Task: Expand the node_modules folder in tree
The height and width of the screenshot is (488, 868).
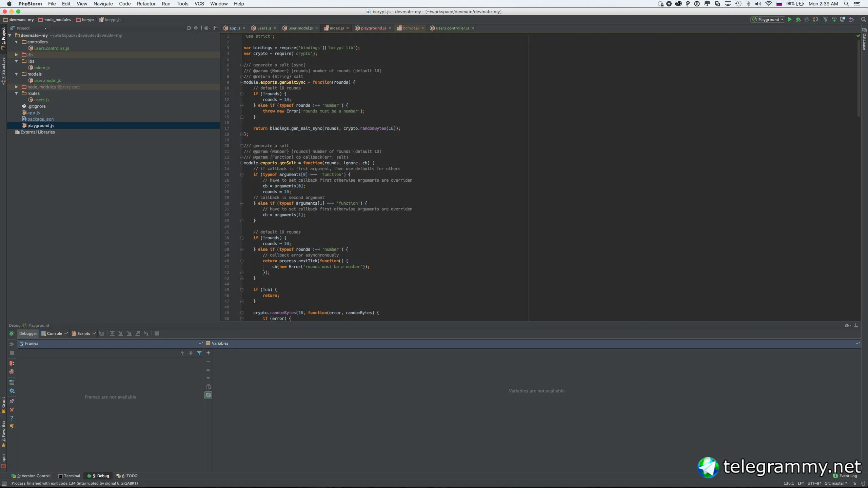Action: [16, 87]
